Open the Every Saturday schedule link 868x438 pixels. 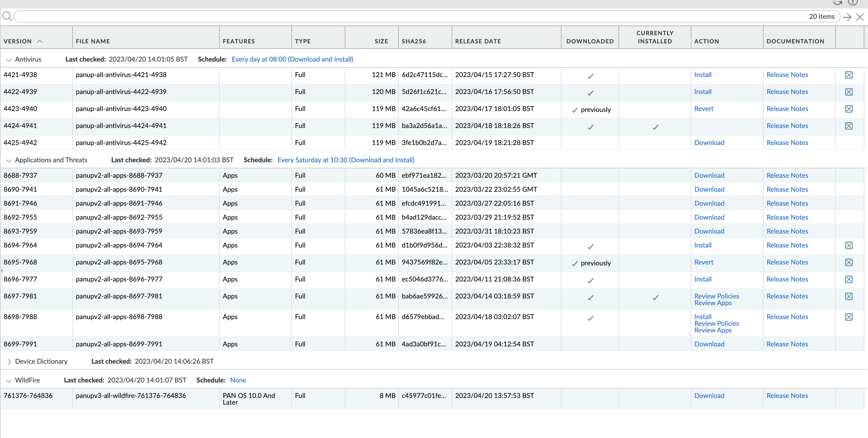[x=346, y=160]
